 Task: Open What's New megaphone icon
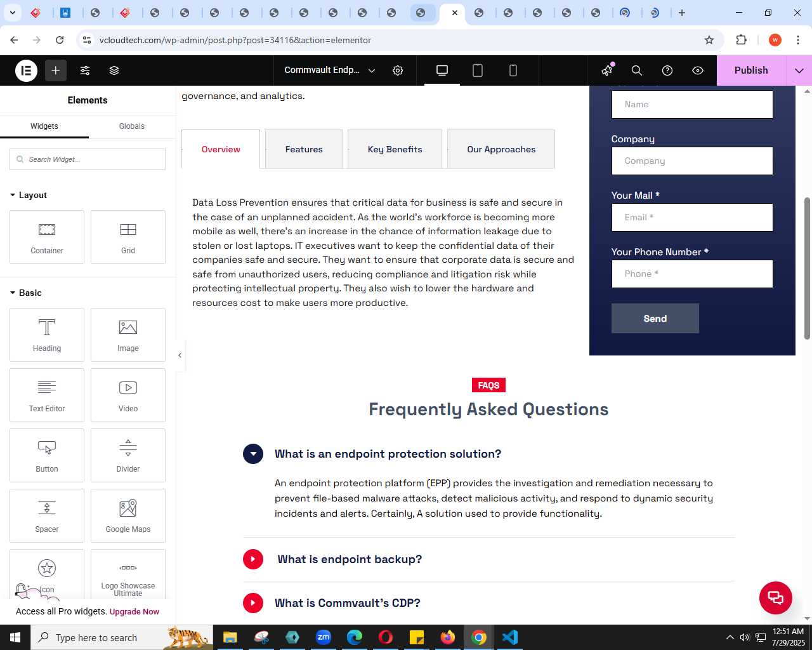coord(607,70)
